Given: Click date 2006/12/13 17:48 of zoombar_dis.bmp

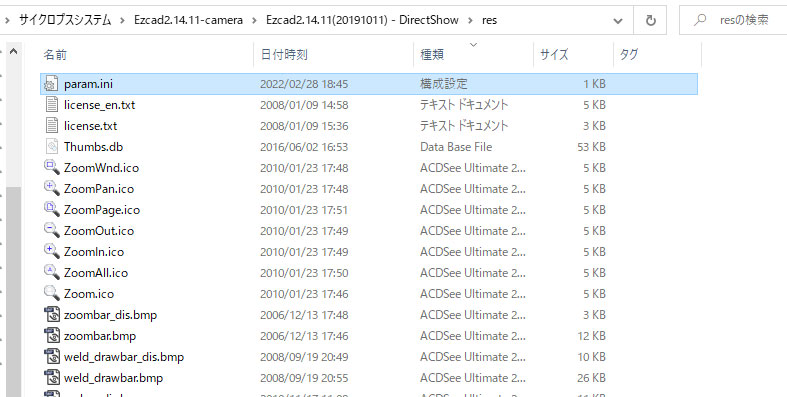Looking at the screenshot, I should tap(304, 315).
